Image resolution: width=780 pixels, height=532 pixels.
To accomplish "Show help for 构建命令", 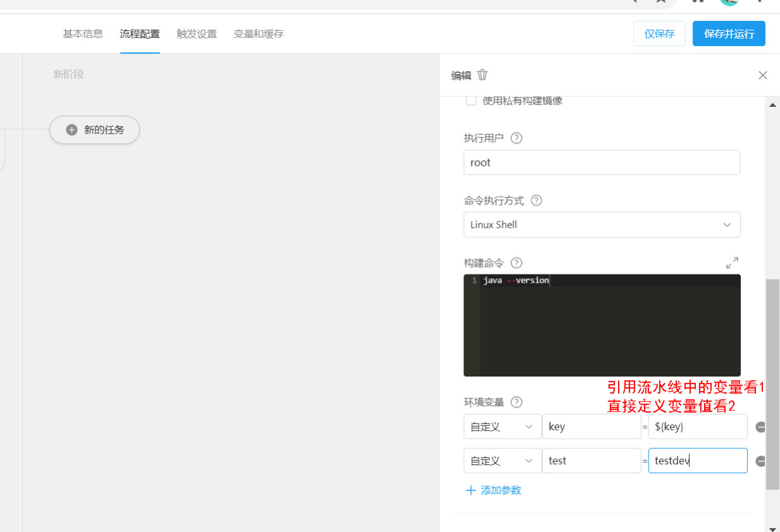I will tap(517, 263).
